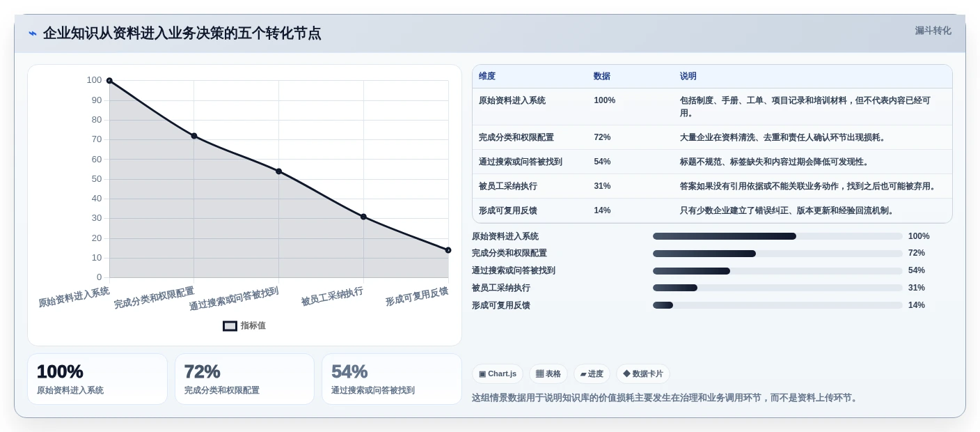Select the Chart.js tag chip

coord(498,374)
